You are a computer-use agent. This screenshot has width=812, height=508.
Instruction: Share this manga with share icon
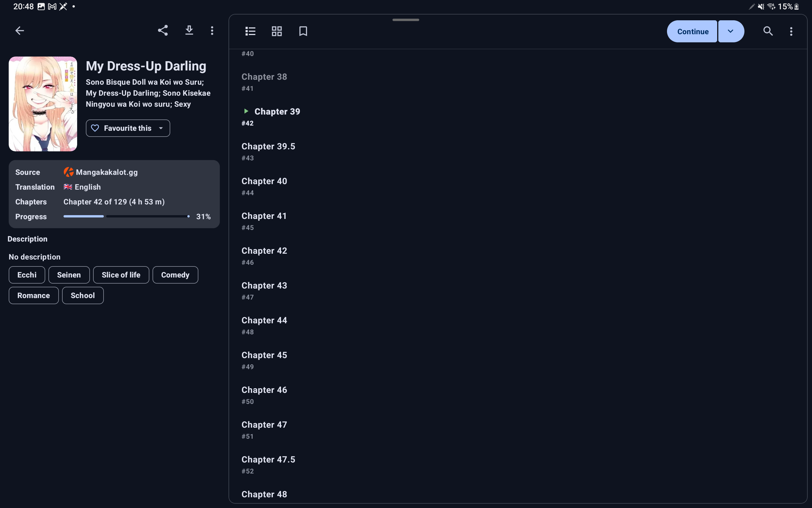pos(163,30)
